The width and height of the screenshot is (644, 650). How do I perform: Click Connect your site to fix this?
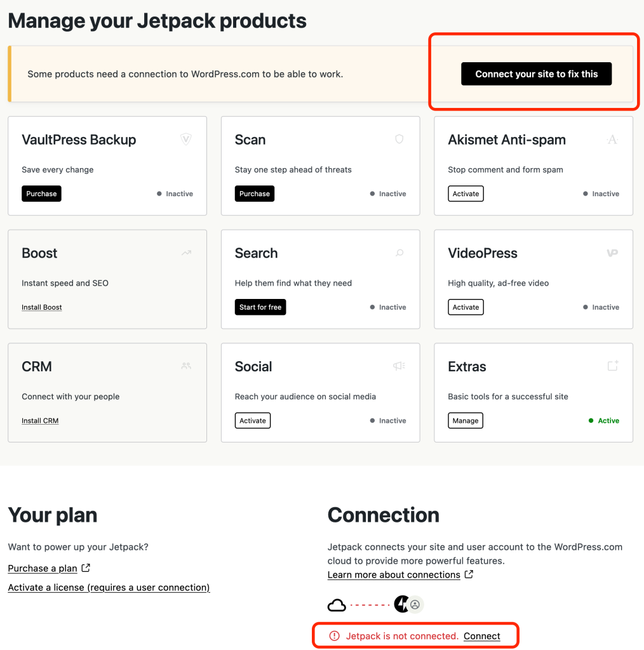tap(536, 74)
